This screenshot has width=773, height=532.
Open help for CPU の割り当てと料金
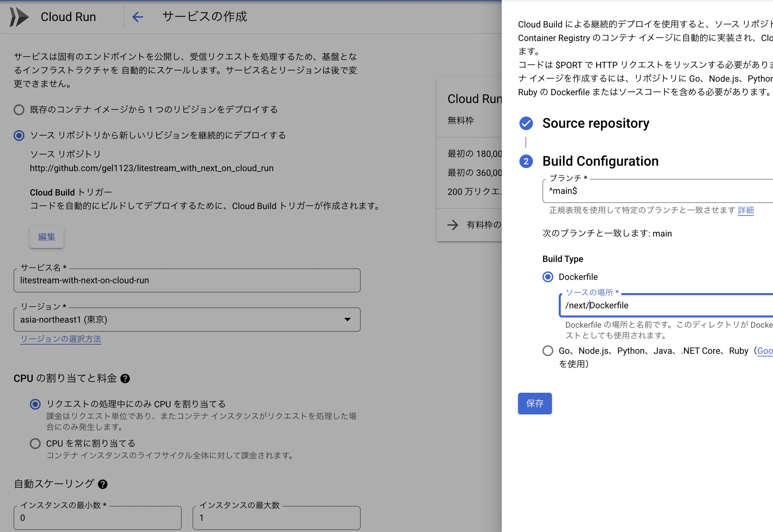(125, 378)
